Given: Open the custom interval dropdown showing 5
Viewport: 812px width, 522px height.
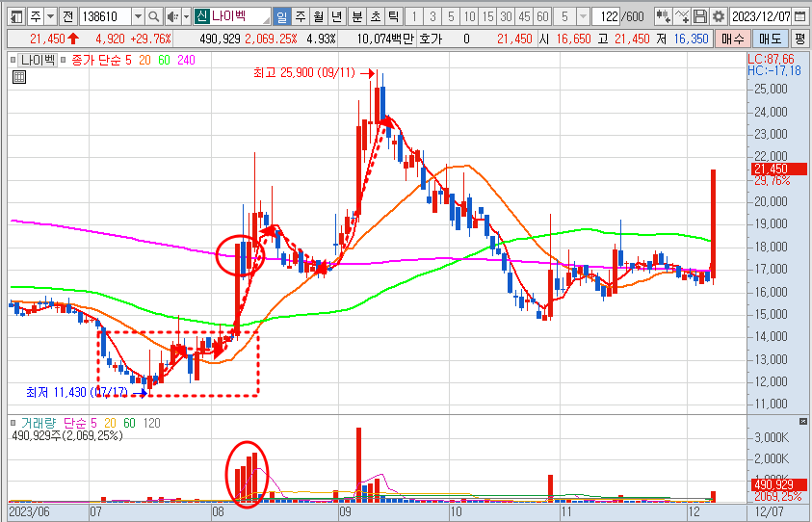Looking at the screenshot, I should click(583, 17).
